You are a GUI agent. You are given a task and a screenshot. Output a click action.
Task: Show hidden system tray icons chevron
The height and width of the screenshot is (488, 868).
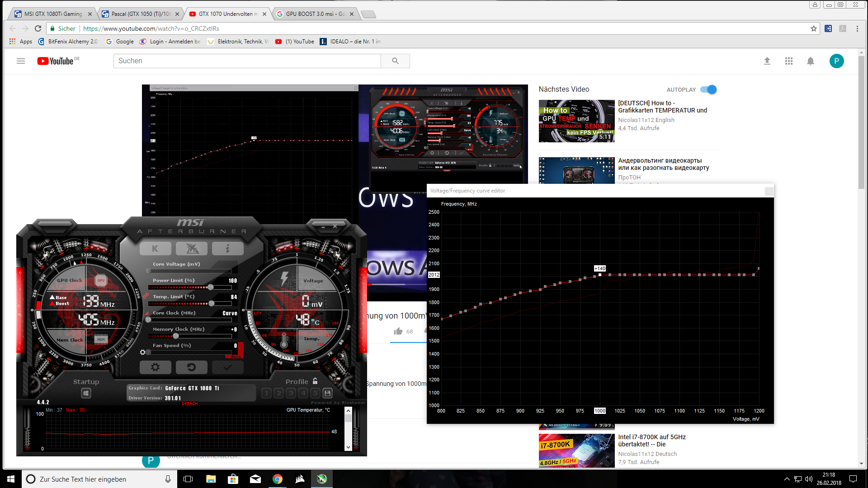787,479
